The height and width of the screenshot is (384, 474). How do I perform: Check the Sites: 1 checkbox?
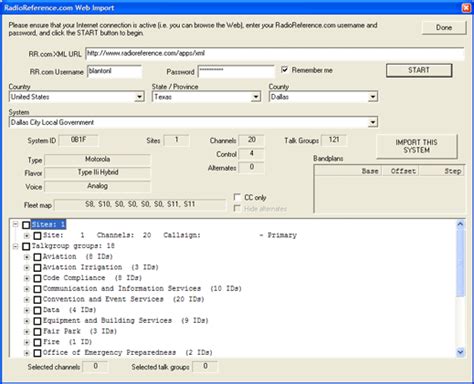pos(26,225)
